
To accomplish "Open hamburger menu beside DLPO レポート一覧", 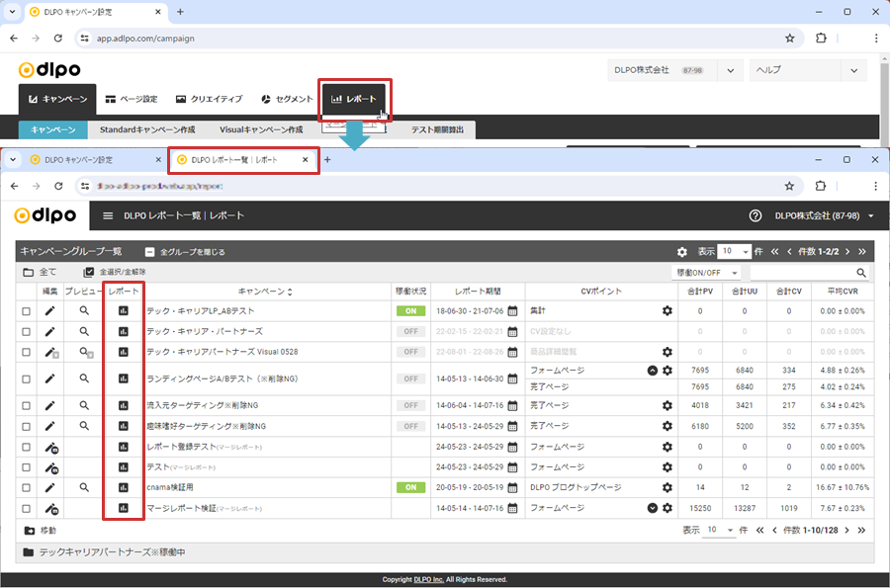I will (x=108, y=216).
